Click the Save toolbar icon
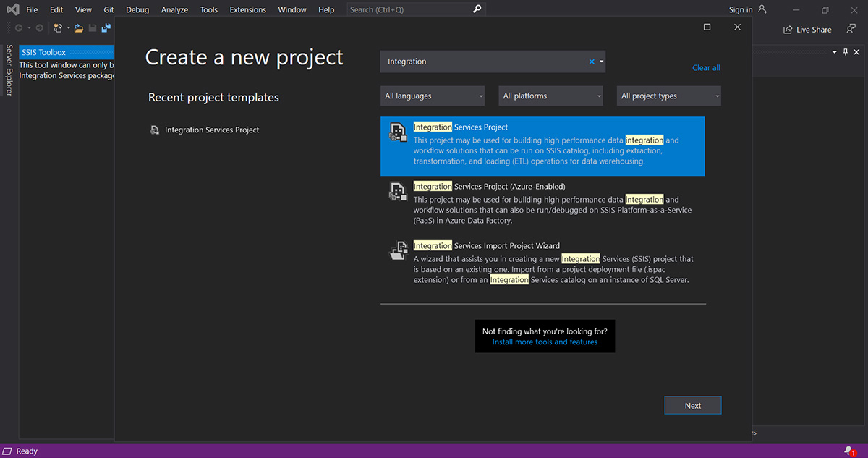The height and width of the screenshot is (458, 868). [93, 28]
